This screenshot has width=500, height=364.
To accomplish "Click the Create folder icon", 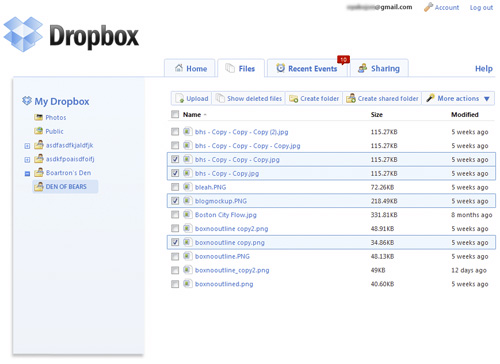I will tap(293, 98).
